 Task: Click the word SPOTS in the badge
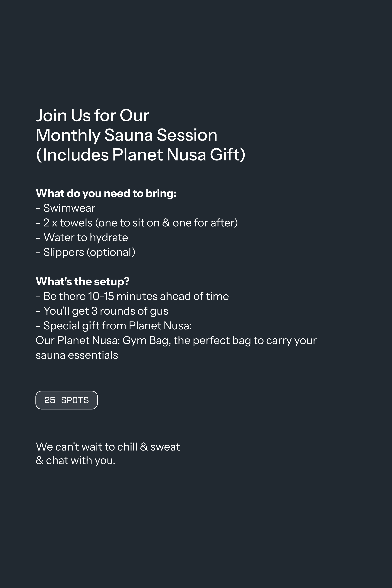pos(75,400)
